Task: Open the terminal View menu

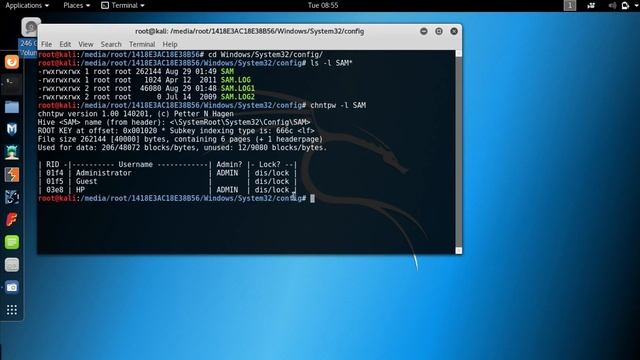Action: [86, 44]
